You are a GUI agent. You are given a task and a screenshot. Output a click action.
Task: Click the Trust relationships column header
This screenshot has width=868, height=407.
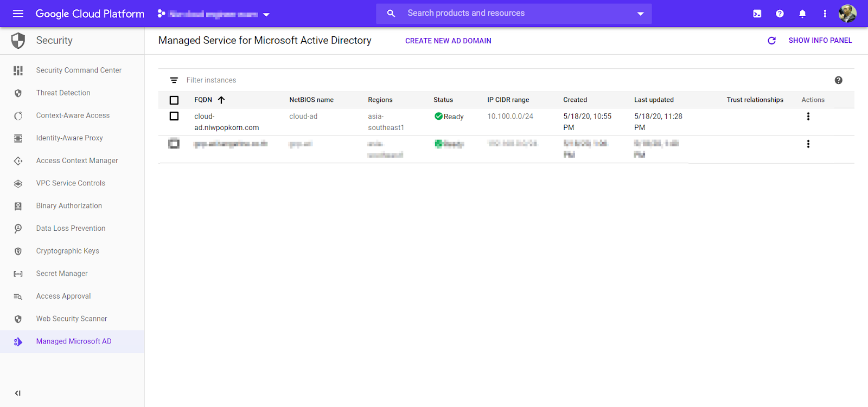click(x=755, y=100)
